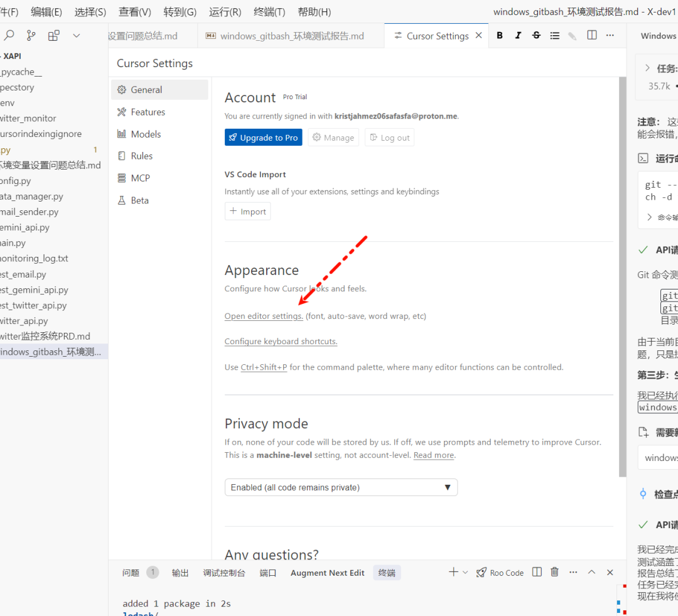The width and height of the screenshot is (678, 616).
Task: Switch to 输出 panel tab
Action: [180, 573]
